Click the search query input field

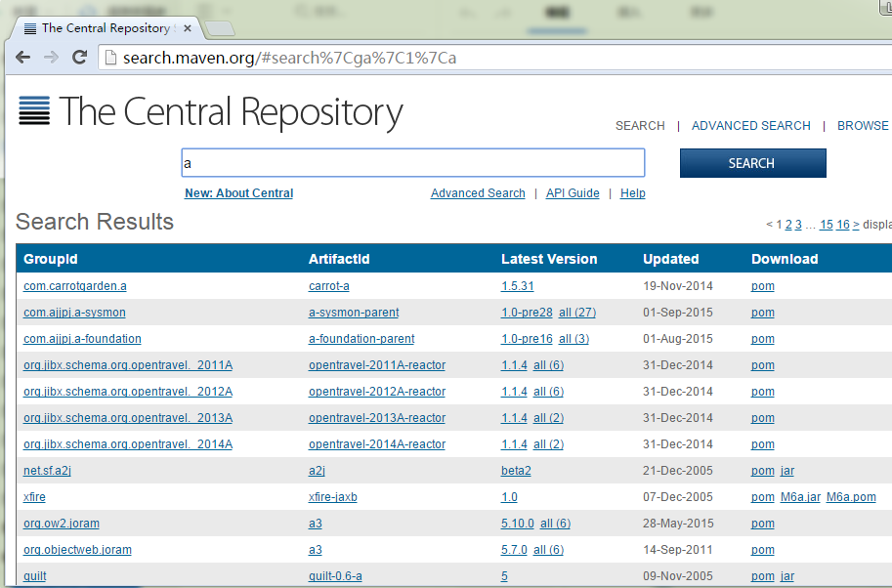(x=412, y=163)
